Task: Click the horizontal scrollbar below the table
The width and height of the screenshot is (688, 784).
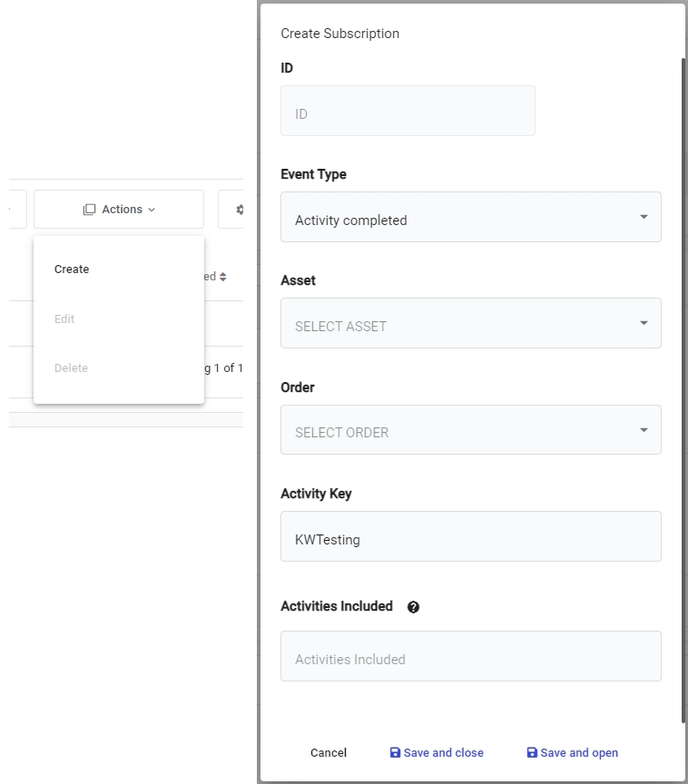Action: [125, 420]
